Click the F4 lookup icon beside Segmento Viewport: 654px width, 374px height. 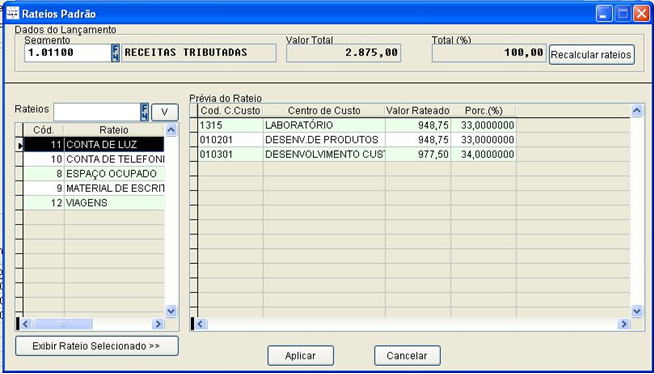[x=116, y=53]
